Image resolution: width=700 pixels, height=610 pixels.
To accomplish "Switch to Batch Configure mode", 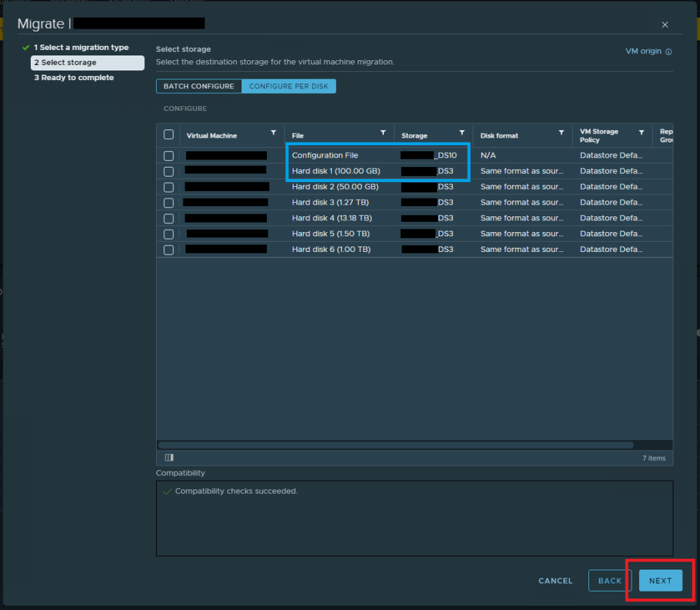I will (x=198, y=86).
